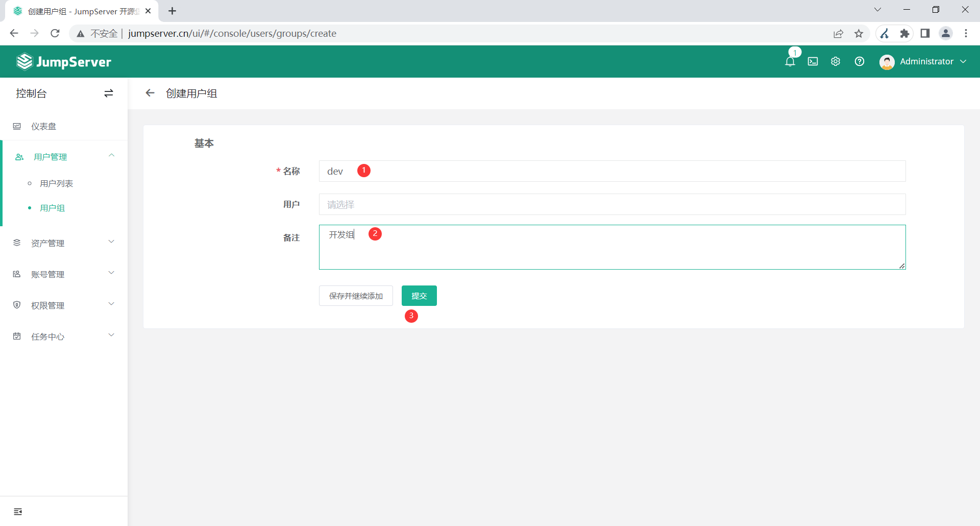980x526 pixels.
Task: Open the web terminal icon
Action: 813,62
